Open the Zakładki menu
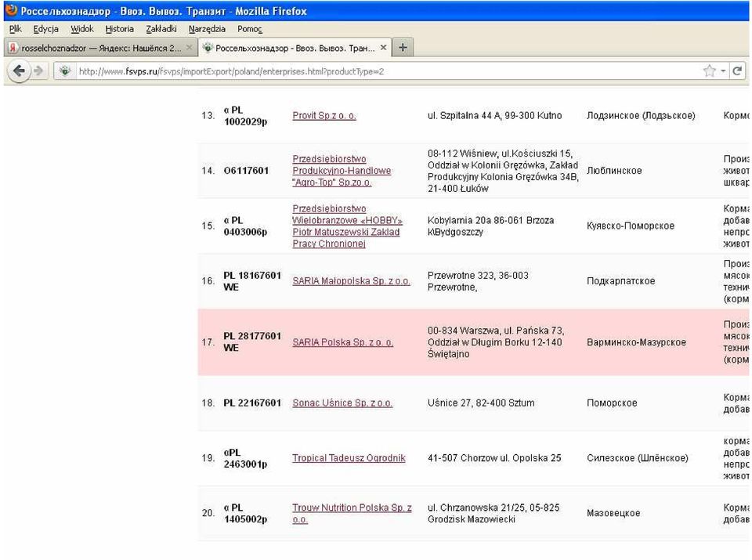The image size is (752, 560). click(x=161, y=29)
